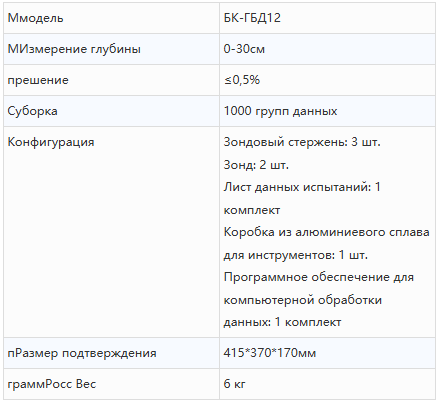The height and width of the screenshot is (401, 447).
Task: Select the БК-ГБД12 model value
Action: (x=252, y=18)
